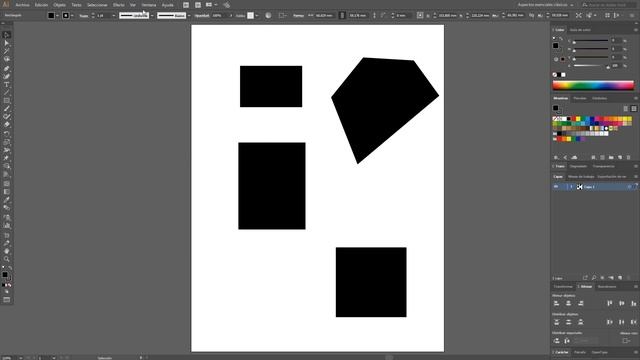Click the opacity percentage field

tap(220, 16)
